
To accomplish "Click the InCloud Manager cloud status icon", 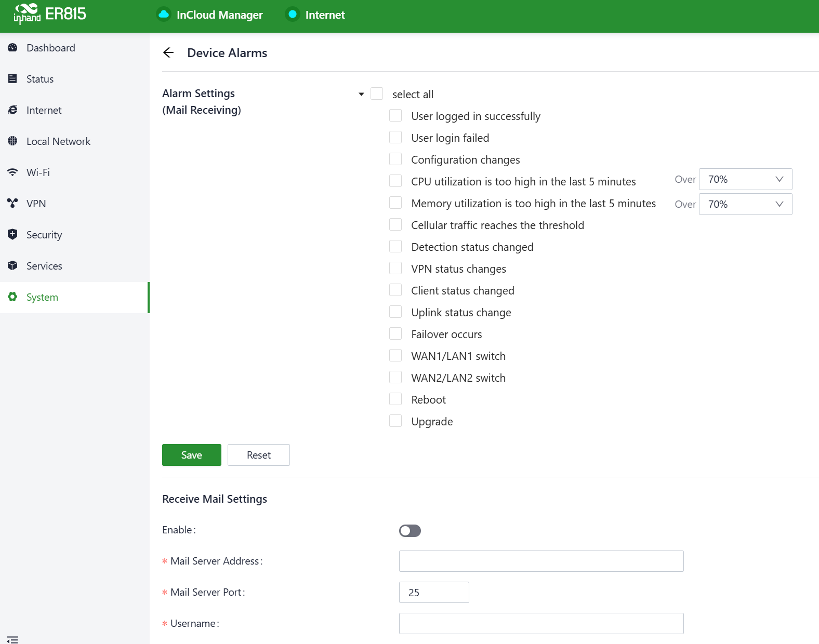I will click(164, 15).
